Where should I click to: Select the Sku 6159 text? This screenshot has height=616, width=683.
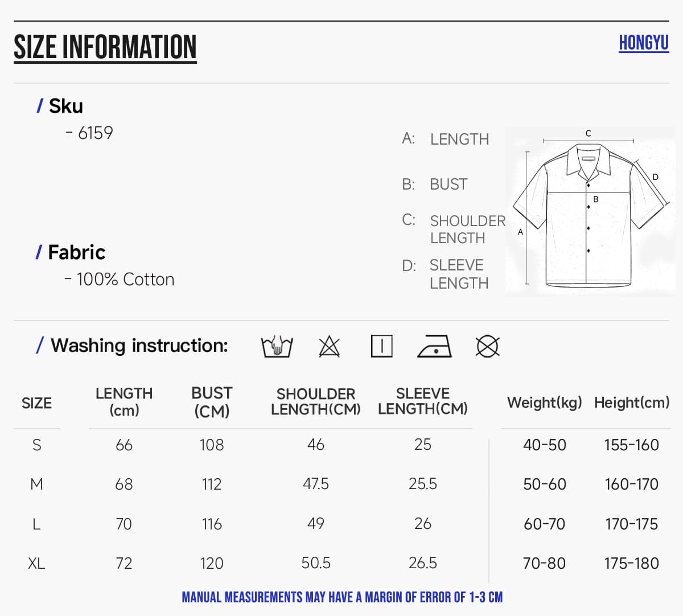click(x=89, y=133)
